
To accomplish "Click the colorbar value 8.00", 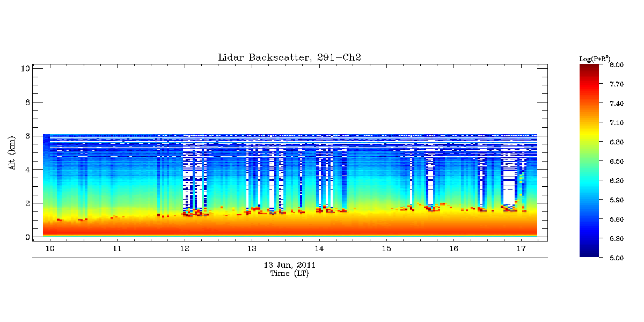I will (617, 65).
